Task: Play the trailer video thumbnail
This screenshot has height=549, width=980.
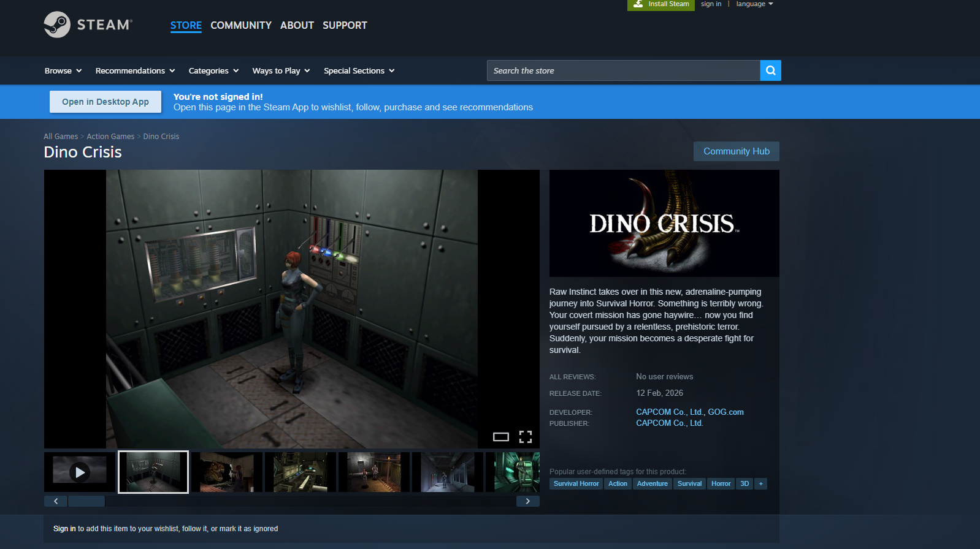Action: coord(80,472)
